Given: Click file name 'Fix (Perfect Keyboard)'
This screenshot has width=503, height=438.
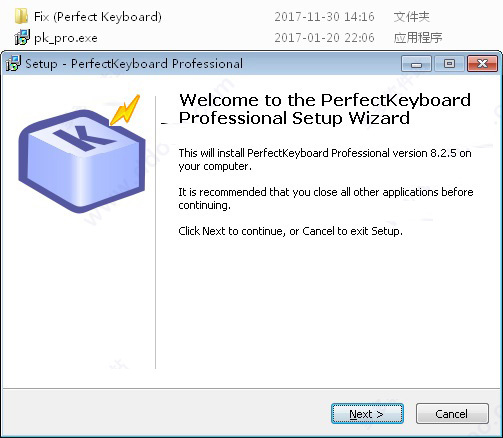Looking at the screenshot, I should point(98,17).
